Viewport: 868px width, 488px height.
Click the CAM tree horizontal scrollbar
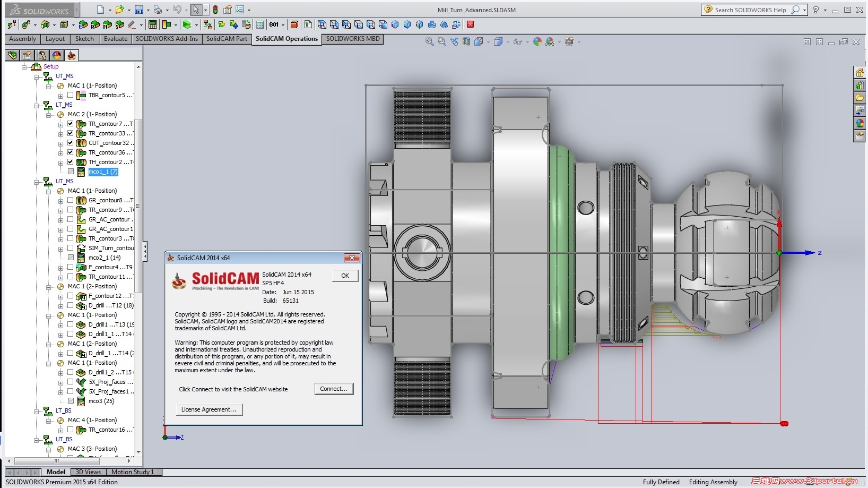(x=70, y=461)
